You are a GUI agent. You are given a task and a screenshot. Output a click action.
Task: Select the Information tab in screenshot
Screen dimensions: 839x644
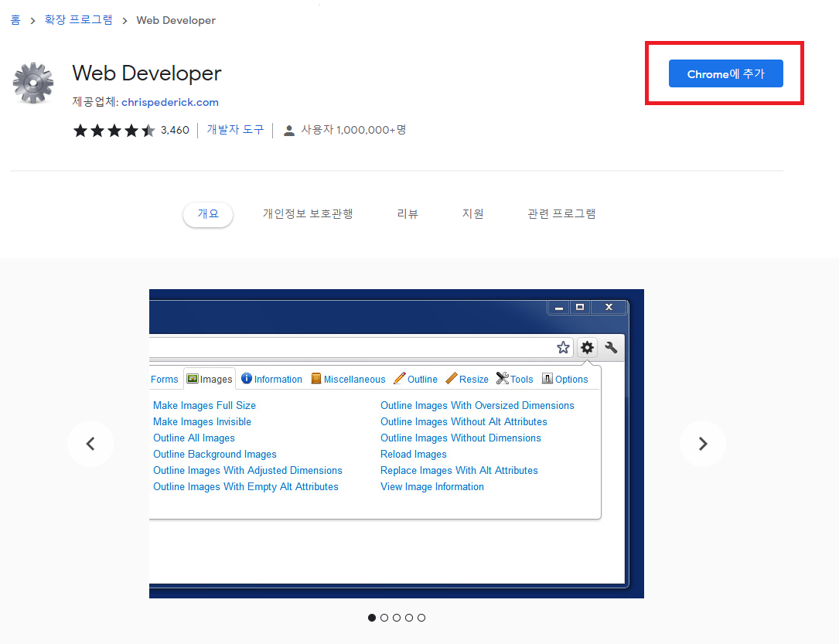point(272,379)
